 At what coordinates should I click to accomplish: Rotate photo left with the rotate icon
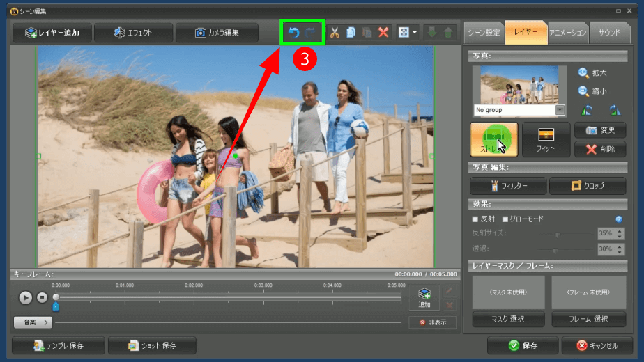586,109
